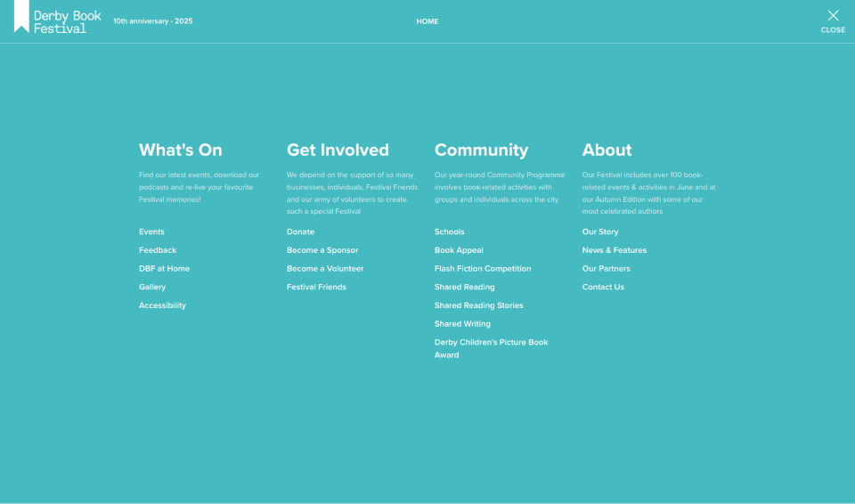The image size is (855, 504).
Task: Open the What's On section heading
Action: coord(181,150)
